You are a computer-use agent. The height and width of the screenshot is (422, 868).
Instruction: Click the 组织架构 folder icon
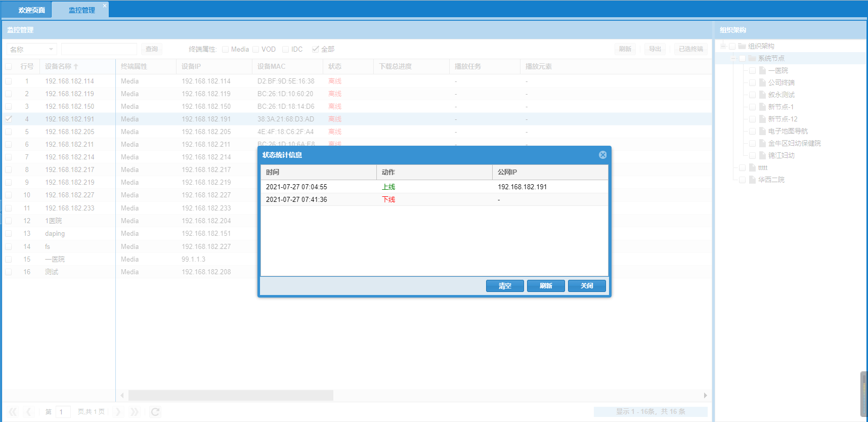742,46
